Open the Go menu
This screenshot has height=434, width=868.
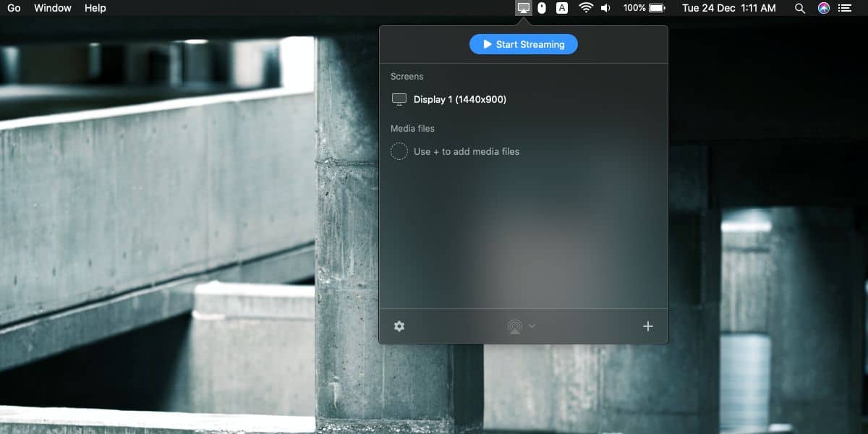tap(14, 8)
